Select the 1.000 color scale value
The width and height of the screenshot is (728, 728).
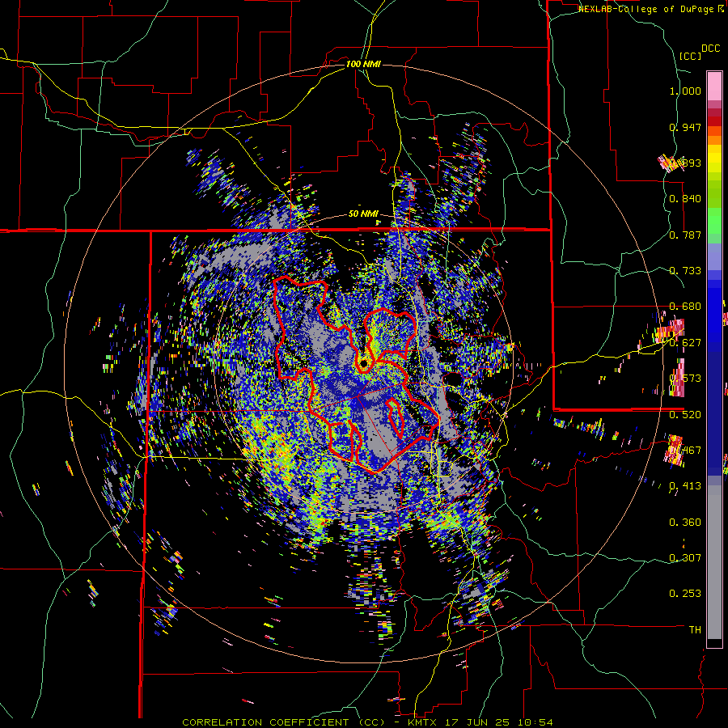coord(685,91)
